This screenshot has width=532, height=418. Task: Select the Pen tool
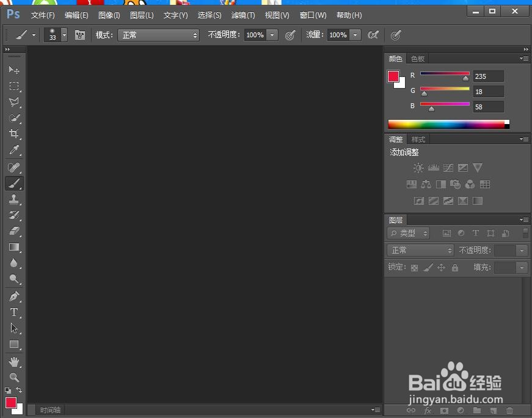[x=14, y=296]
